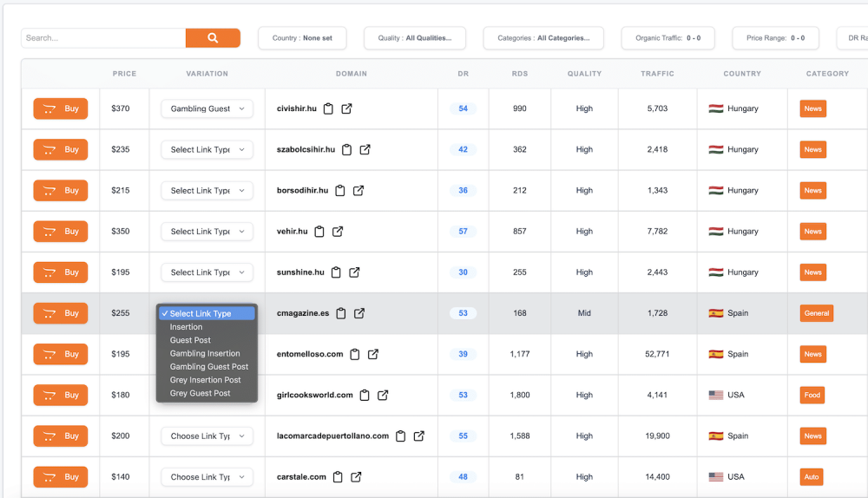Open the Organic Traffic filter
This screenshot has height=498, width=868.
tap(668, 38)
